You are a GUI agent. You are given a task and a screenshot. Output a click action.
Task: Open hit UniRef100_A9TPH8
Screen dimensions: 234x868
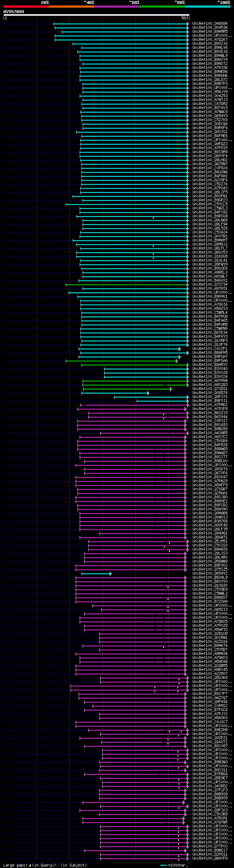(210, 381)
